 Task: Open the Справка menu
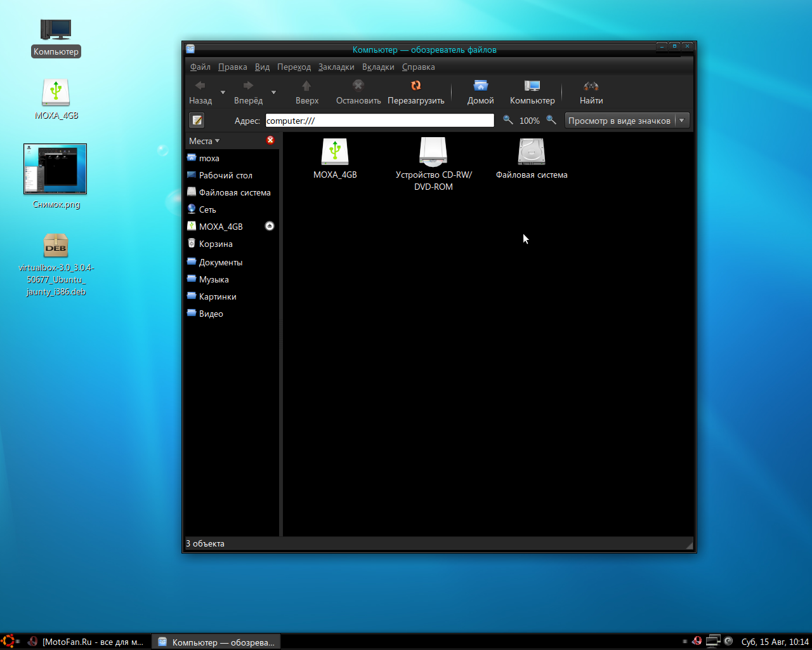pyautogui.click(x=419, y=67)
